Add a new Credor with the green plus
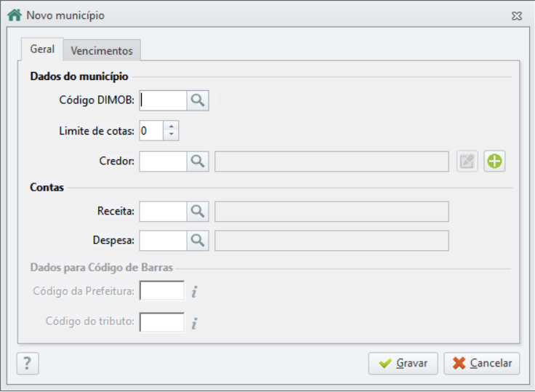 point(494,161)
